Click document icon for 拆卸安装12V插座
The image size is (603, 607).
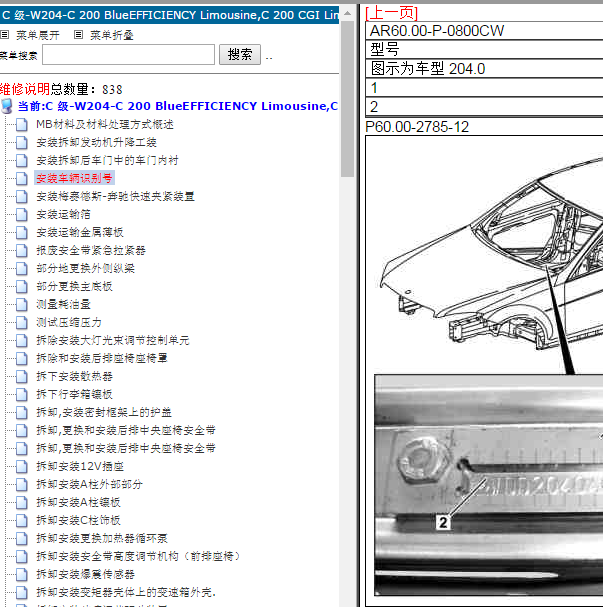pos(22,466)
